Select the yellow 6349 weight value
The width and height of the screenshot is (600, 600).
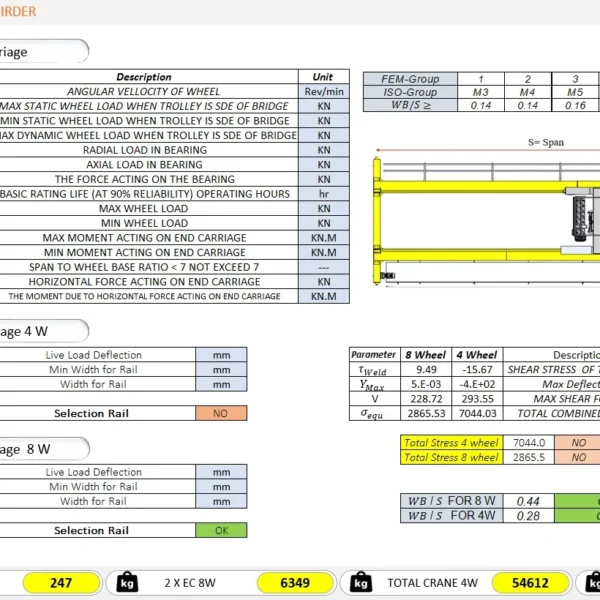tap(295, 583)
